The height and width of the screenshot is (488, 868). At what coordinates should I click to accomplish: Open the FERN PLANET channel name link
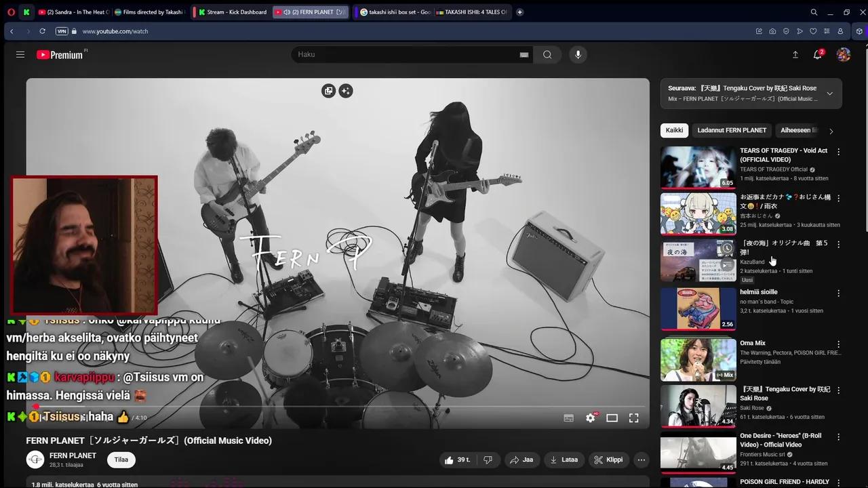click(73, 455)
